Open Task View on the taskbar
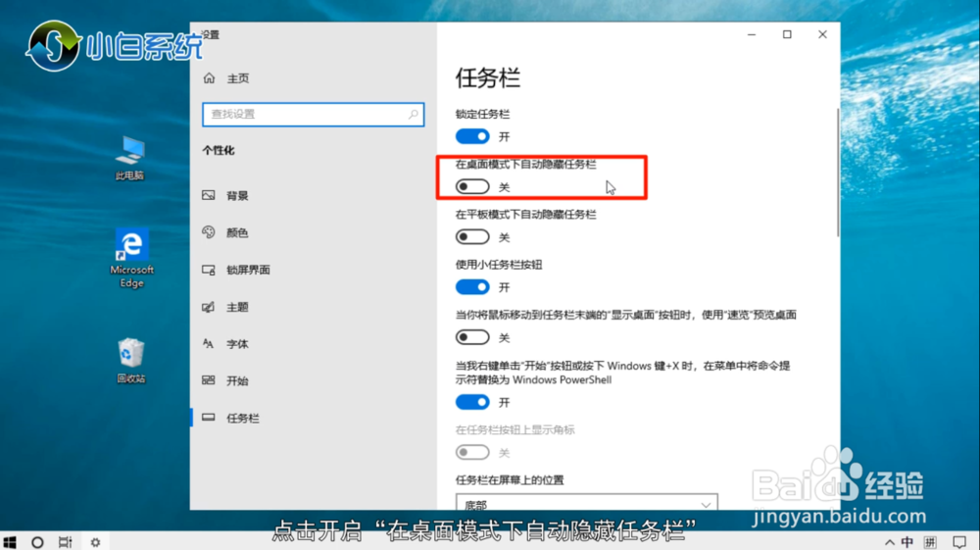Screen dimensions: 980x550 tap(65, 542)
